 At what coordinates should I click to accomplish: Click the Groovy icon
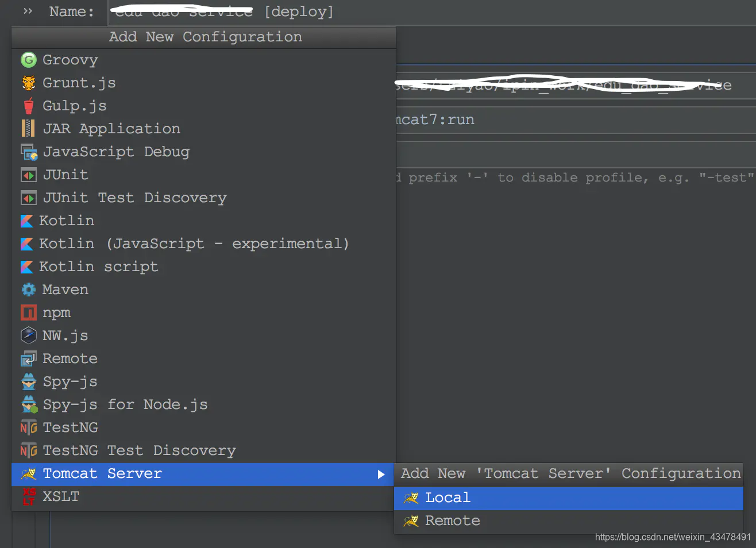click(x=28, y=60)
